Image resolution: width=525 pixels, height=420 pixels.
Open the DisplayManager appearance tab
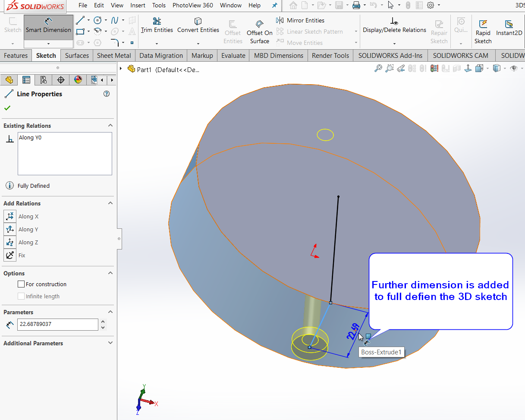[x=78, y=80]
